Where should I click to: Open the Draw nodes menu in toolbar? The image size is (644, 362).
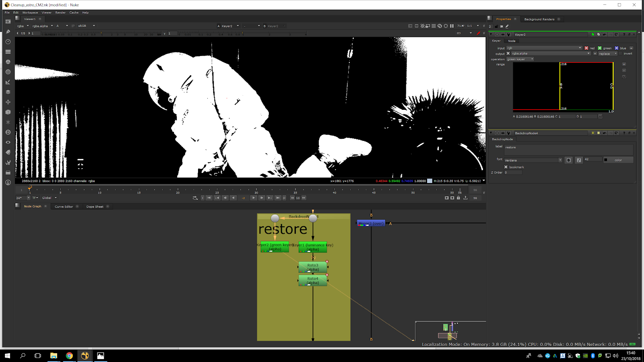[8, 32]
